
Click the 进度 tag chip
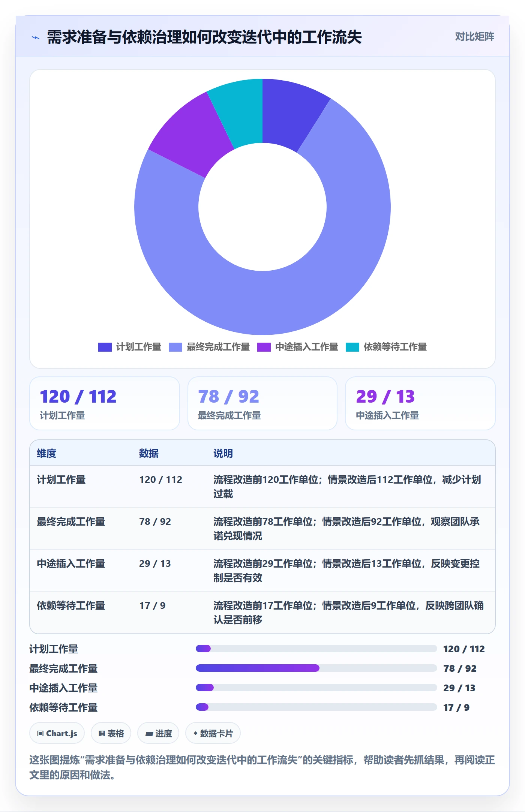(158, 733)
